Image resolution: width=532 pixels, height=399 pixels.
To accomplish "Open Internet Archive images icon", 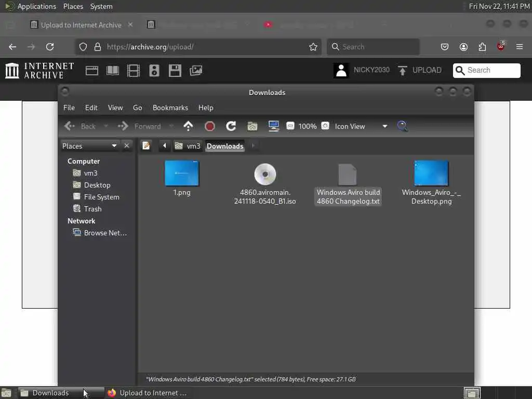I will 196,71.
